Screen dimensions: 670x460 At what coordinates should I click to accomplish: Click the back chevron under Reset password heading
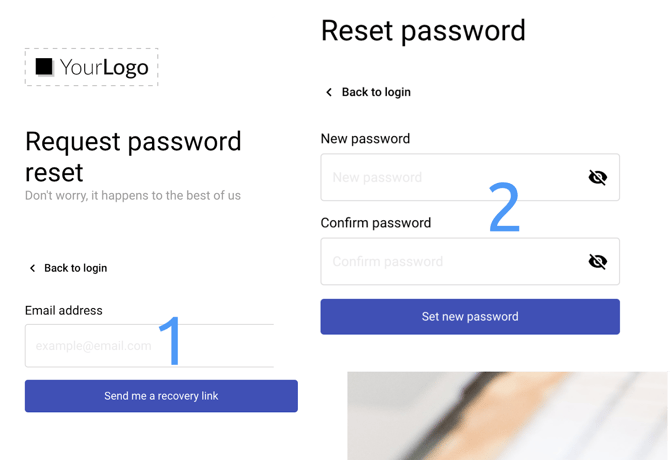(329, 92)
